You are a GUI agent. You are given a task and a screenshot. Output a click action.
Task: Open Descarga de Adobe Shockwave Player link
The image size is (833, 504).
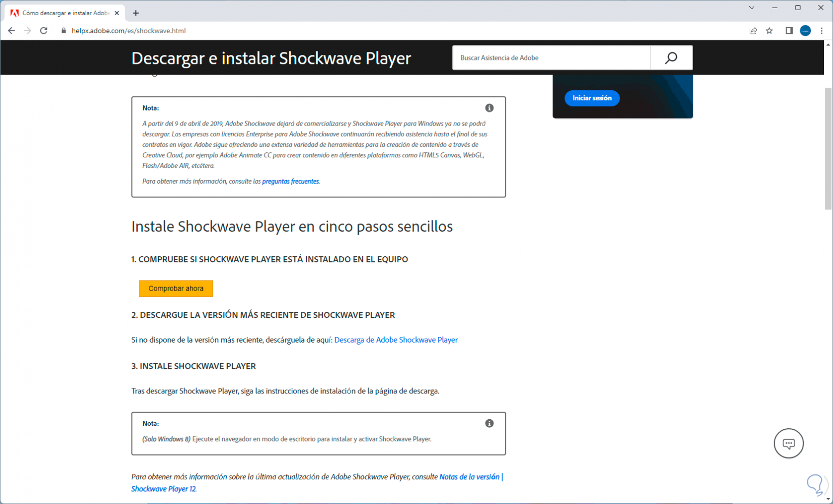click(x=396, y=340)
